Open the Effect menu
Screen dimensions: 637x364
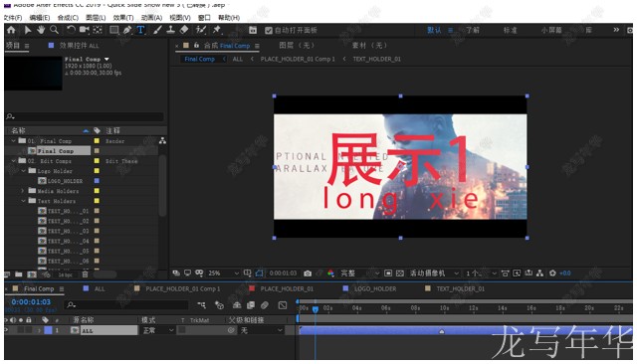[x=123, y=18]
